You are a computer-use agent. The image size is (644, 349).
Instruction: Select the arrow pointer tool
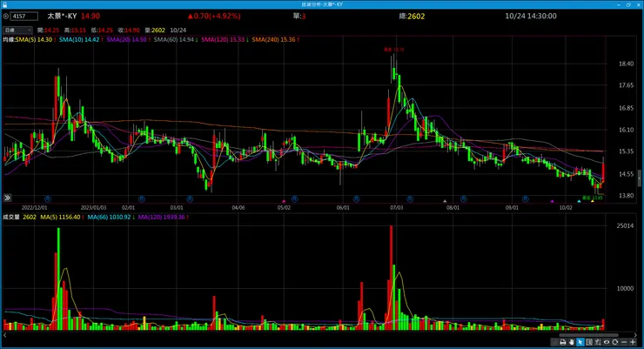tap(580, 342)
